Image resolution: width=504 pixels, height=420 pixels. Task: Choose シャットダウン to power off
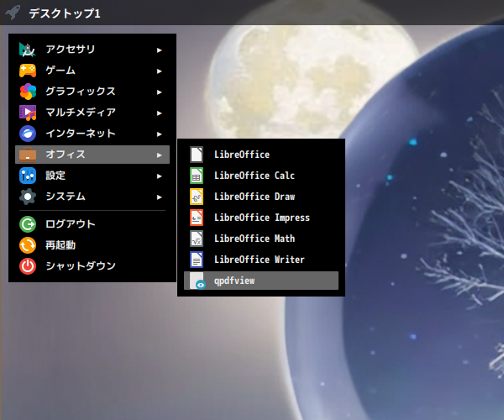pyautogui.click(x=92, y=266)
